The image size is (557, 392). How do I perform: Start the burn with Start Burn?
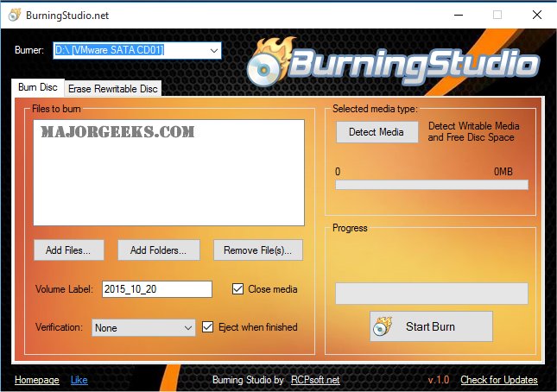pos(431,326)
